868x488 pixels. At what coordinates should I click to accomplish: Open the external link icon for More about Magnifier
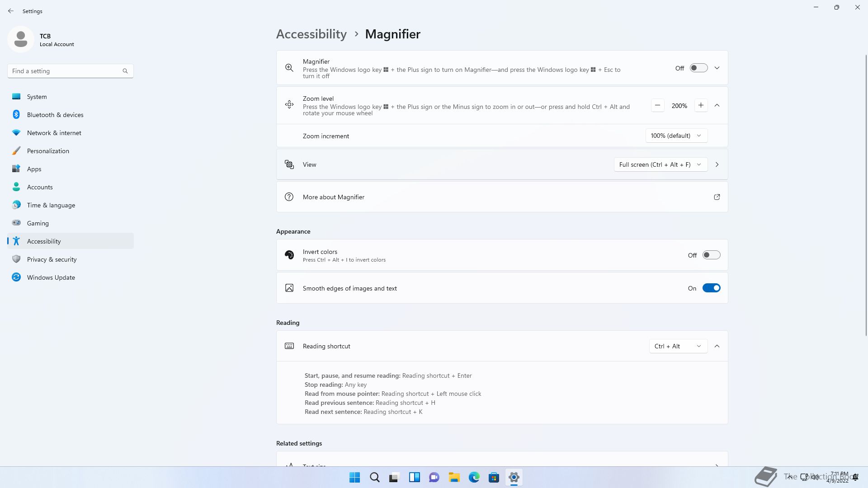coord(717,197)
